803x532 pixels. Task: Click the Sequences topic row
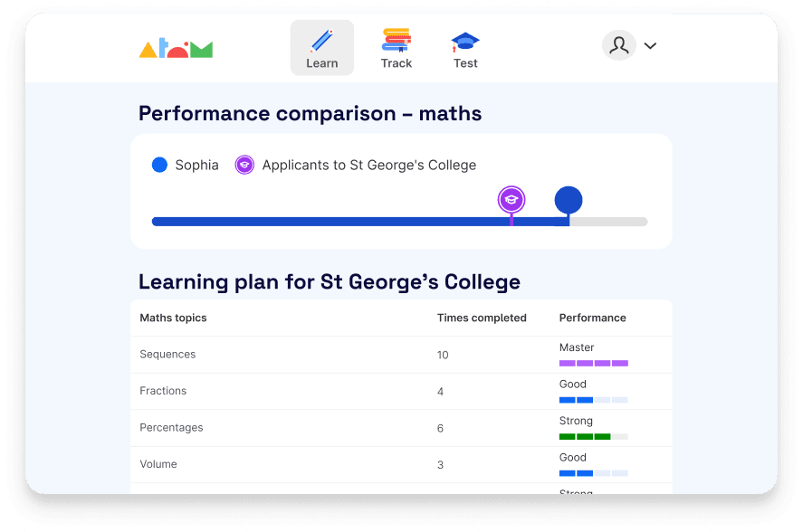pos(167,355)
